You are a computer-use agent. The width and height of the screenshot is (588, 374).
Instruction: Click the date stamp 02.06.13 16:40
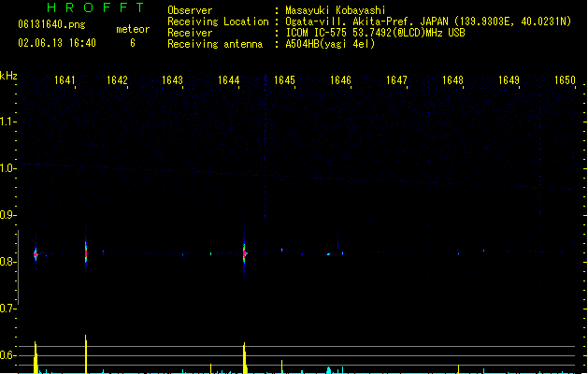point(57,43)
